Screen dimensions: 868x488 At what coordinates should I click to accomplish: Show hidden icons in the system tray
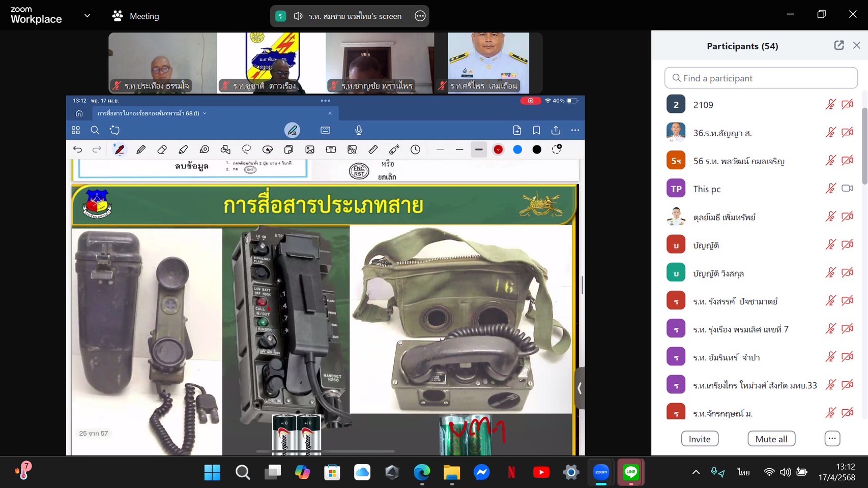point(696,472)
